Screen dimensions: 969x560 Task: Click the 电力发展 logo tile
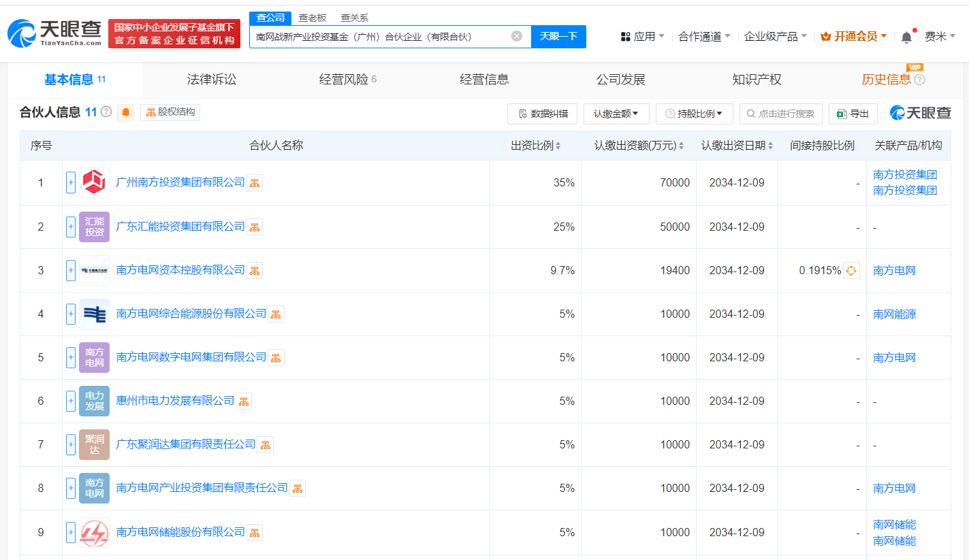tap(94, 401)
